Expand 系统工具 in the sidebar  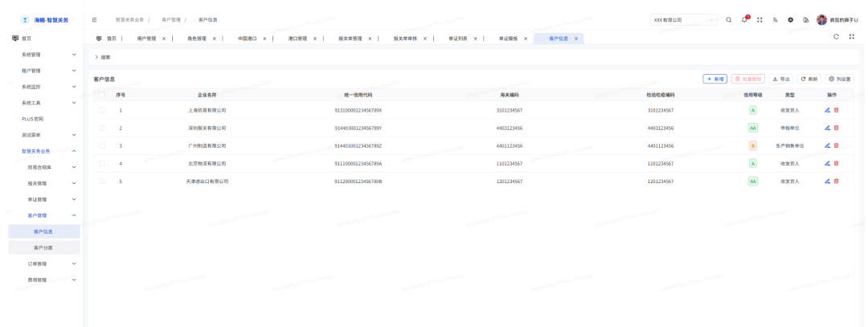pos(45,102)
